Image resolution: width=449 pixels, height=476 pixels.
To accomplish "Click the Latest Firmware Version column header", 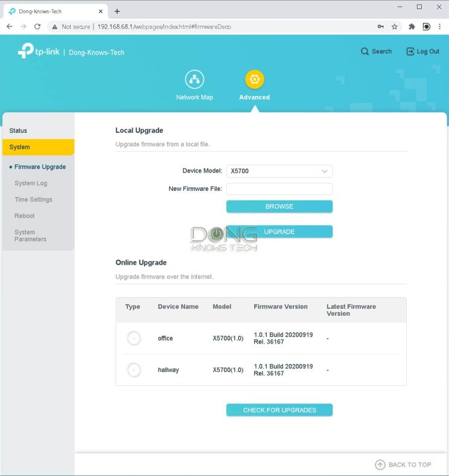I will 351,310.
